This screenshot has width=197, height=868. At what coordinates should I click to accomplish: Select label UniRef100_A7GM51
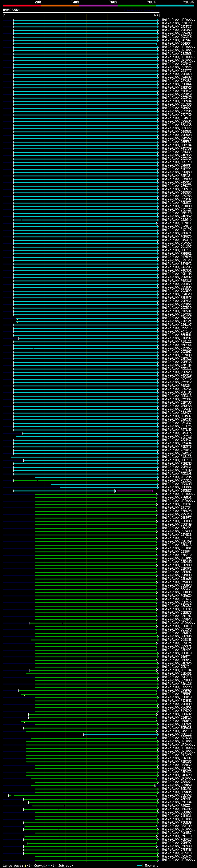pos(176,497)
